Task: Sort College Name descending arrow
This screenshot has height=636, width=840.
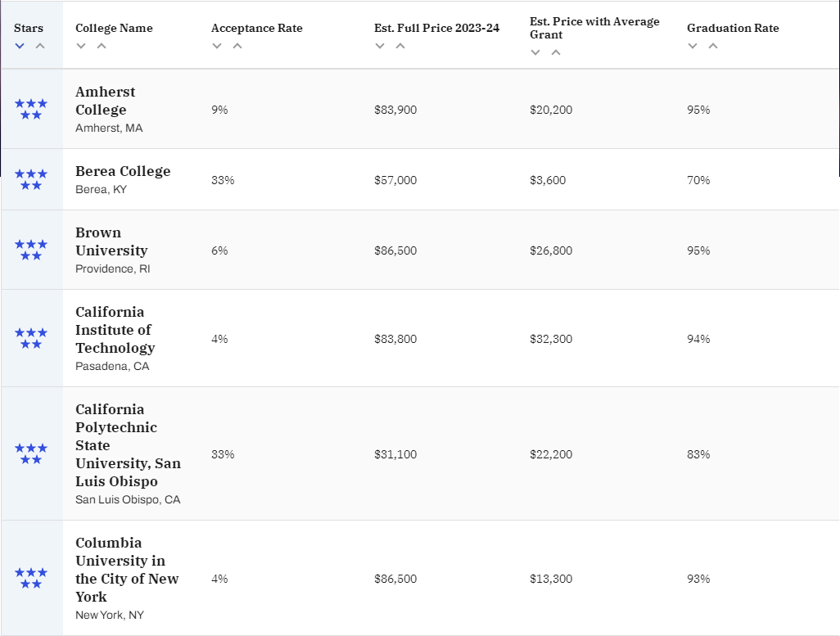Action: pos(81,46)
